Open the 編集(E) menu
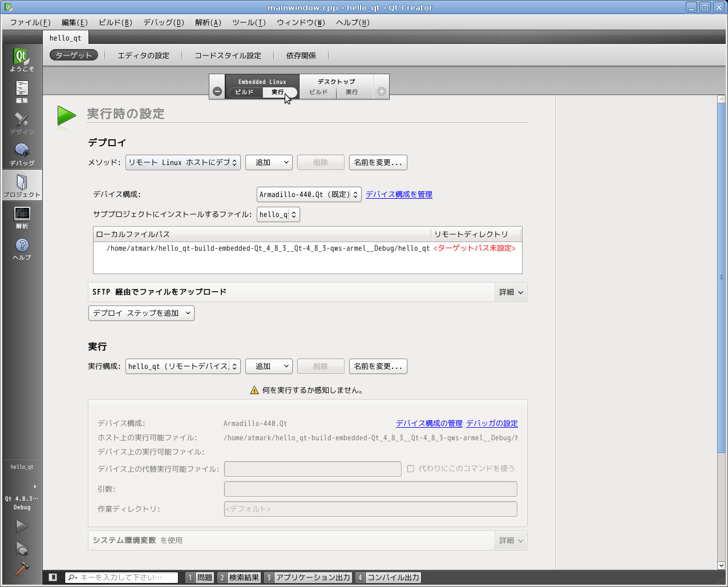Image resolution: width=728 pixels, height=587 pixels. click(75, 22)
